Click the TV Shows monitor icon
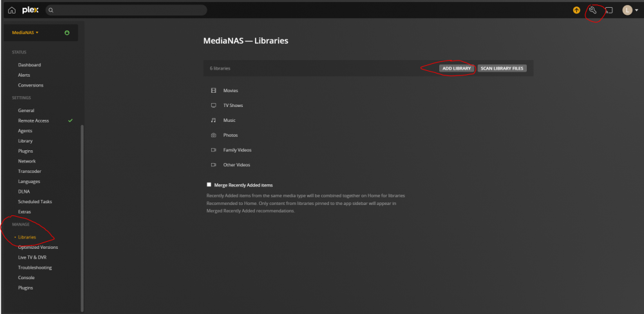 click(x=214, y=105)
